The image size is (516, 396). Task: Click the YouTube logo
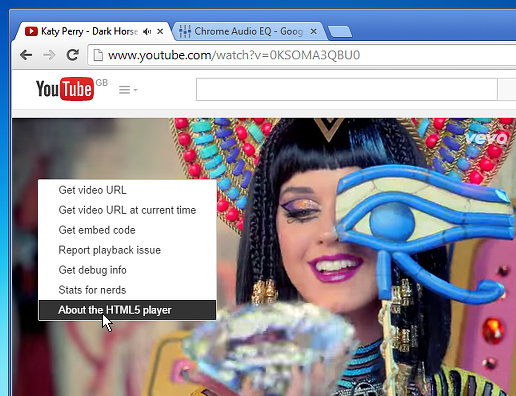pyautogui.click(x=65, y=89)
